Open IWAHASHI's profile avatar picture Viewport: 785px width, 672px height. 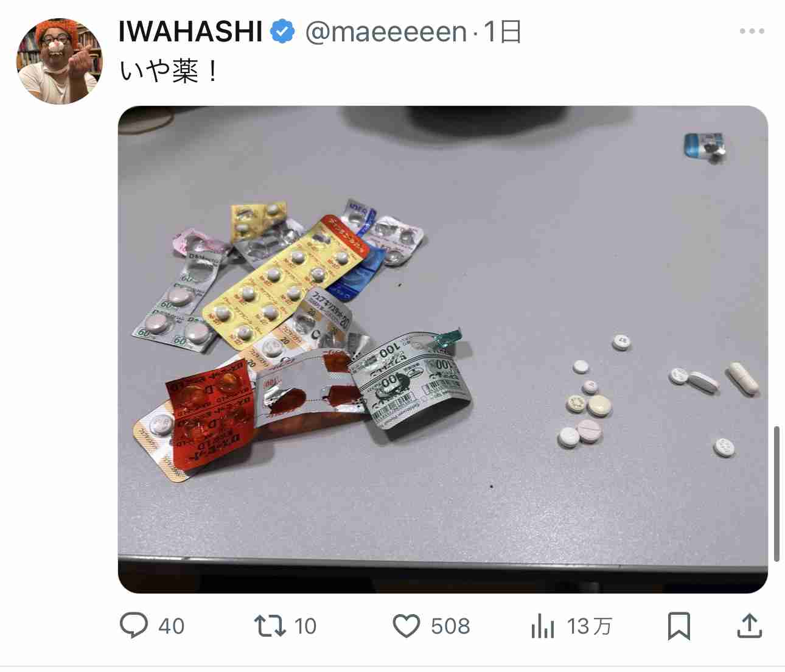[x=60, y=61]
